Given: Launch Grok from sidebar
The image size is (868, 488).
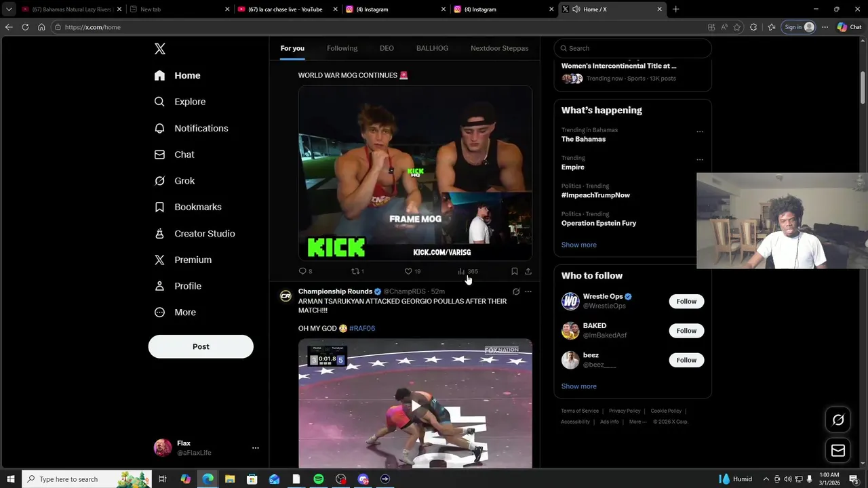Looking at the screenshot, I should click(174, 181).
